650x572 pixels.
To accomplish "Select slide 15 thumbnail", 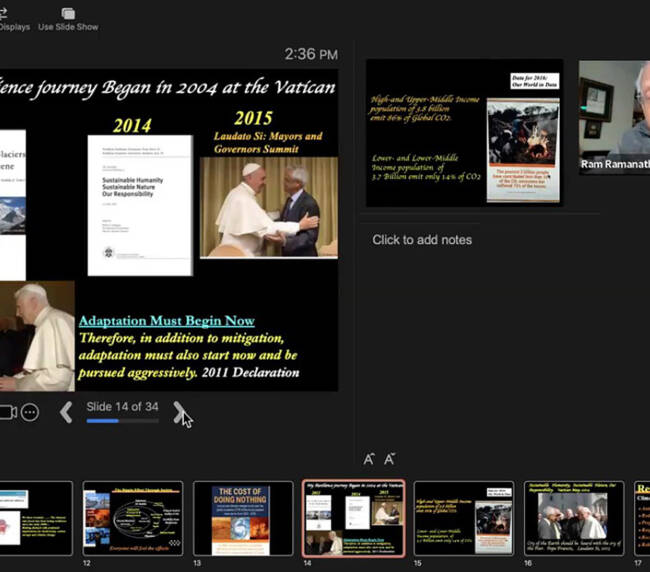I will [464, 518].
